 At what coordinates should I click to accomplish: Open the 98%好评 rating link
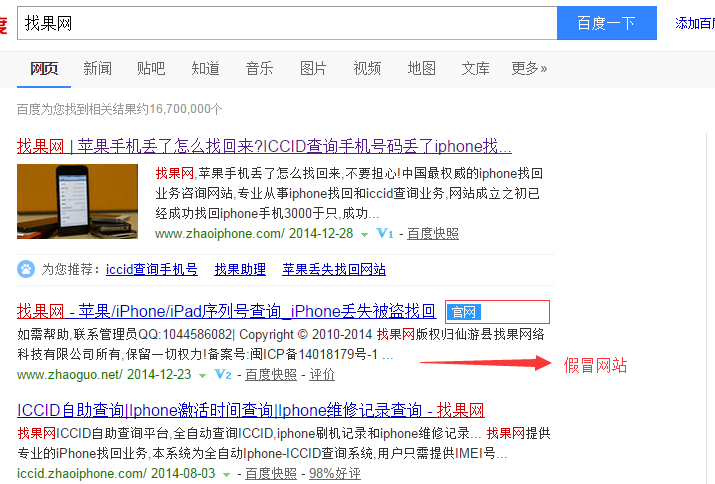[x=335, y=473]
